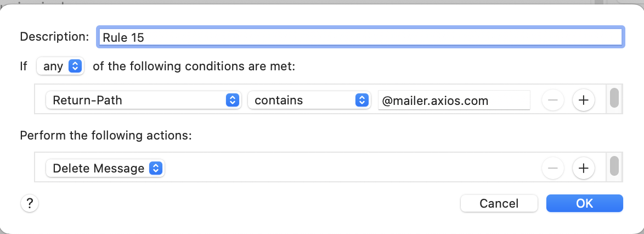Add another action with the plus button
The height and width of the screenshot is (234, 644).
point(584,168)
